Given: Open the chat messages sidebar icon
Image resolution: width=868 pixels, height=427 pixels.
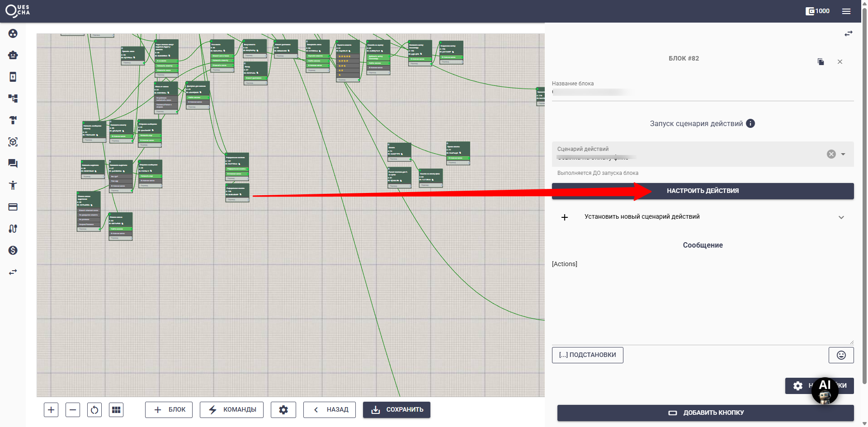Looking at the screenshot, I should coord(13,164).
